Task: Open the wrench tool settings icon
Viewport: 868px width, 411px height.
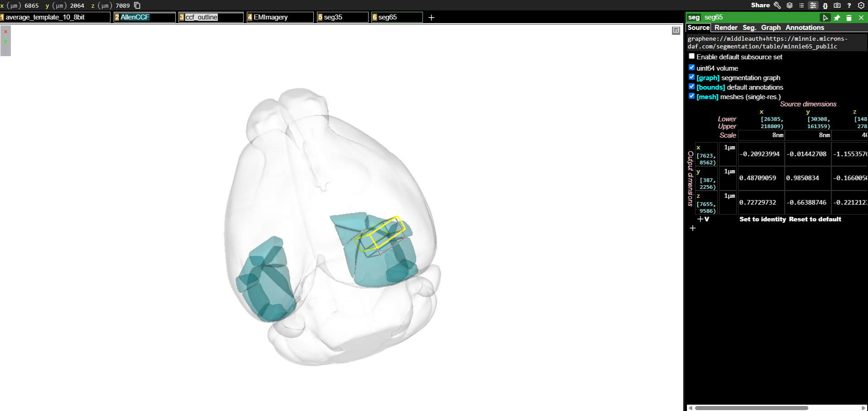Action: coord(777,5)
